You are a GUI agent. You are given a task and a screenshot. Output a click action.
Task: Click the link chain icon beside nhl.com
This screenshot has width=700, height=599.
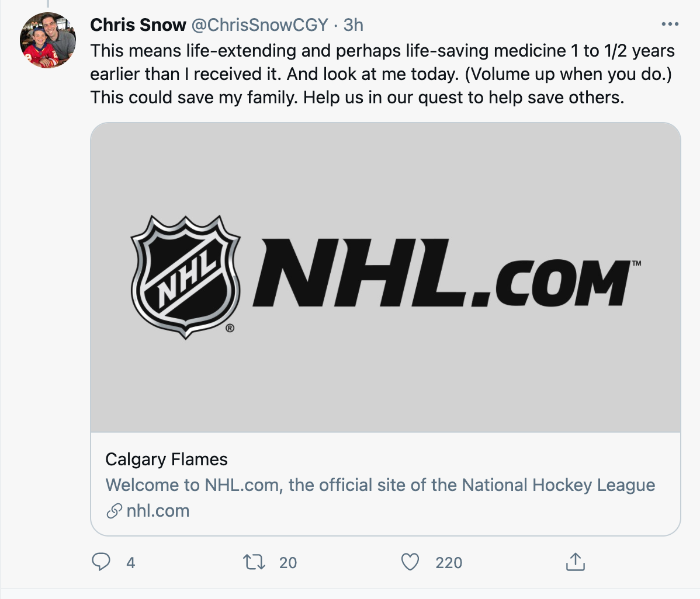pyautogui.click(x=115, y=511)
